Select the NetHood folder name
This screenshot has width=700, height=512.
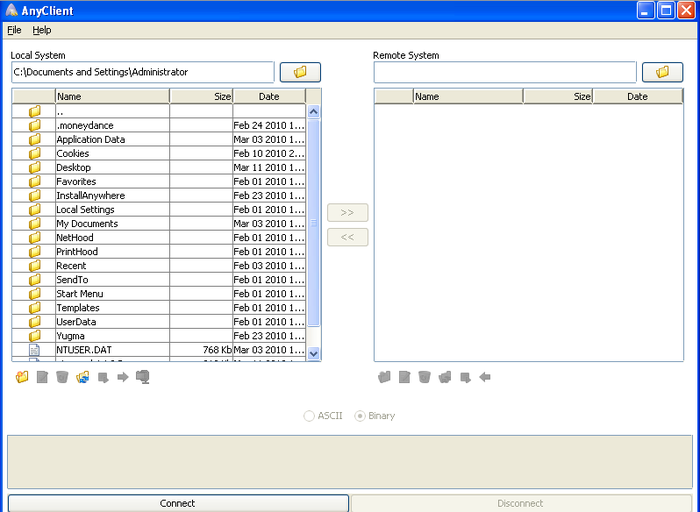click(x=75, y=237)
